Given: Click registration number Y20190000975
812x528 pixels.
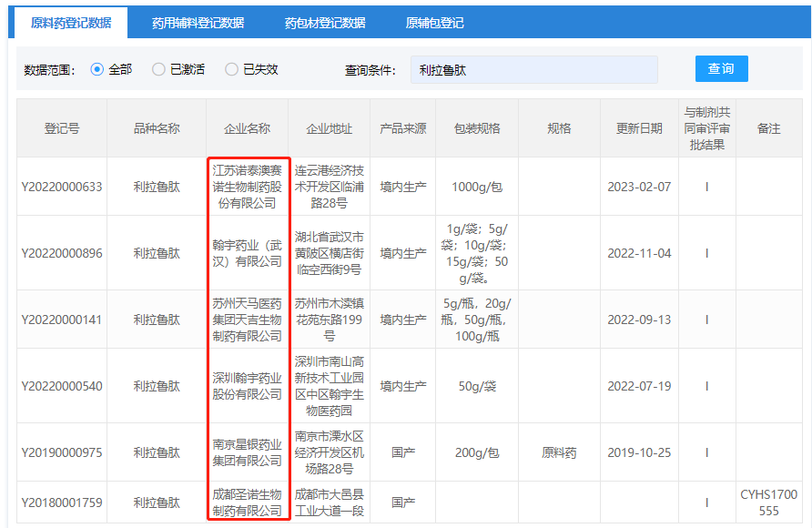Looking at the screenshot, I should (x=62, y=452).
